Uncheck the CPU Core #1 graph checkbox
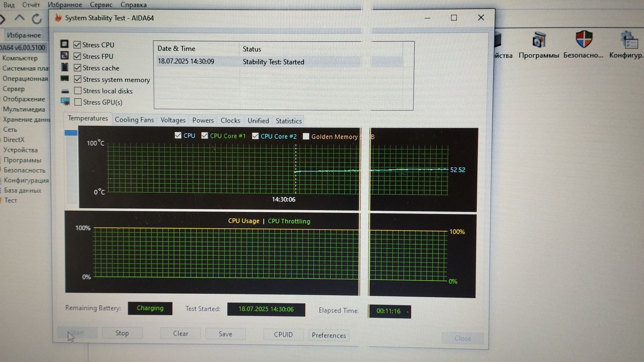The image size is (644, 362). pyautogui.click(x=205, y=135)
